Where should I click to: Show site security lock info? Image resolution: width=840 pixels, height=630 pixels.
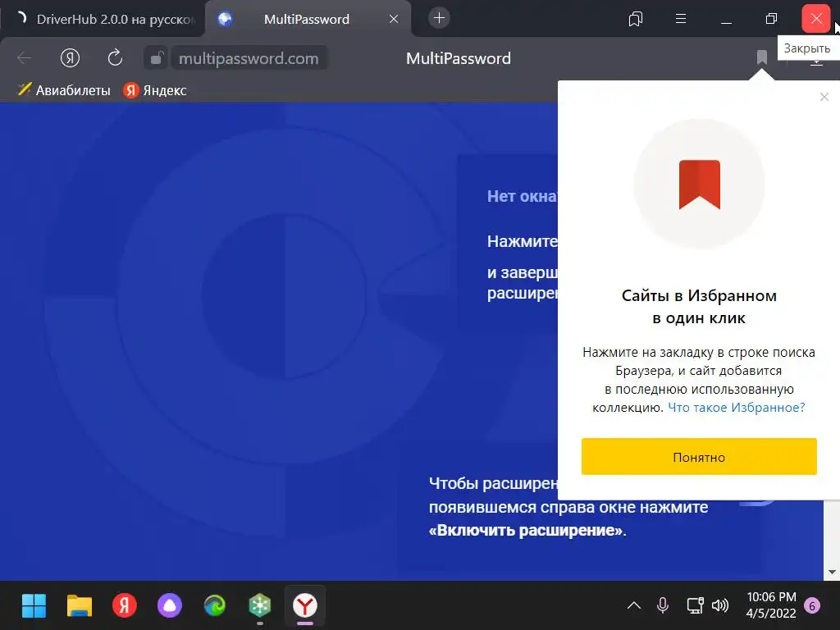click(156, 58)
